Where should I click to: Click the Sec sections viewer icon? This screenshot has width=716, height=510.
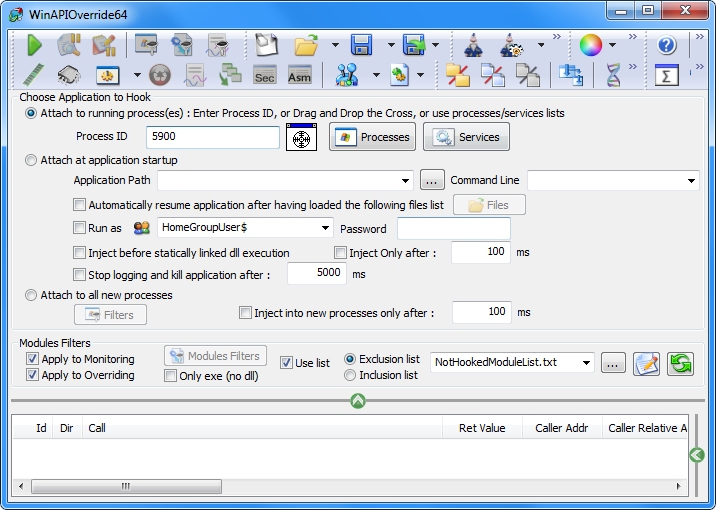[x=265, y=75]
